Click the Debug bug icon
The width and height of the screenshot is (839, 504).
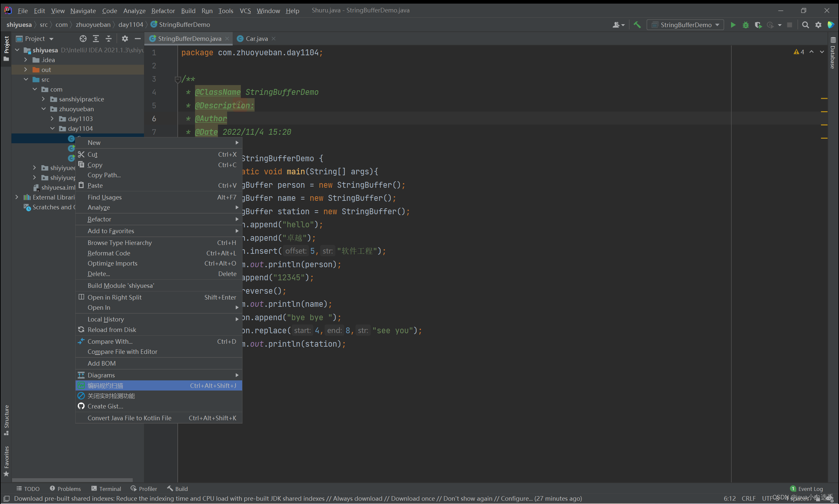pyautogui.click(x=745, y=25)
